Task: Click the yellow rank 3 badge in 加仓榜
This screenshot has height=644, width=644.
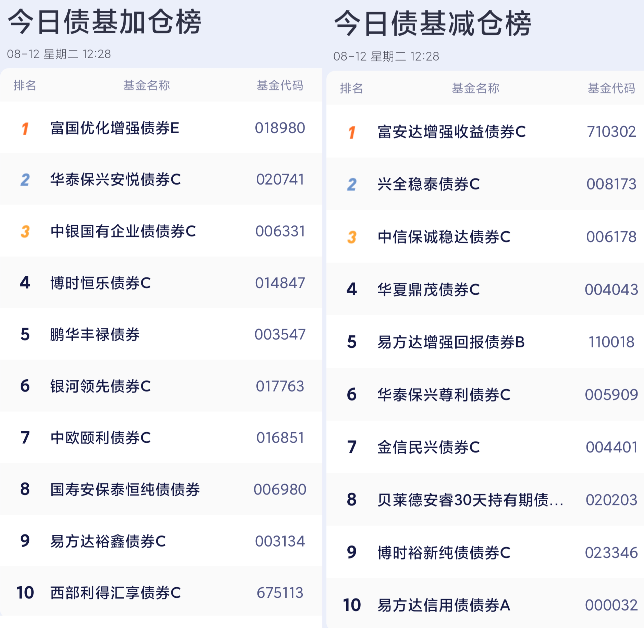Action: (x=25, y=231)
